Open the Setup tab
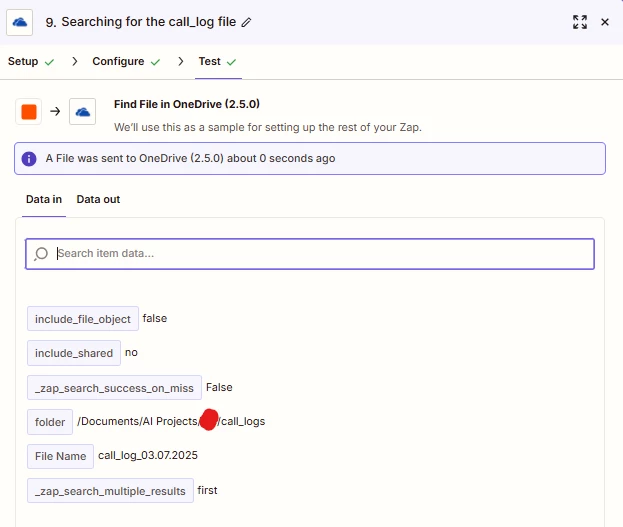623x527 pixels. [x=31, y=62]
